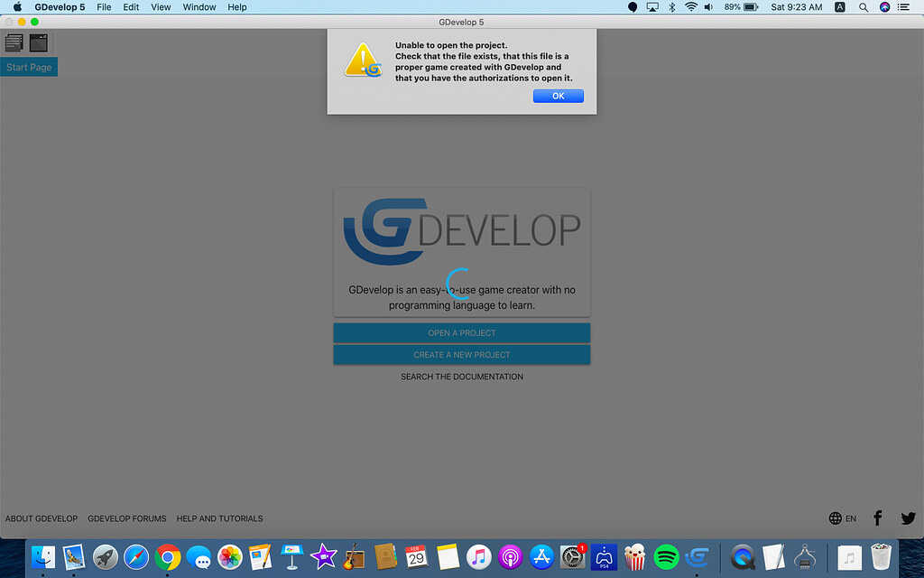Click CREATE A NEW PROJECT
This screenshot has height=578, width=924.
click(x=461, y=354)
